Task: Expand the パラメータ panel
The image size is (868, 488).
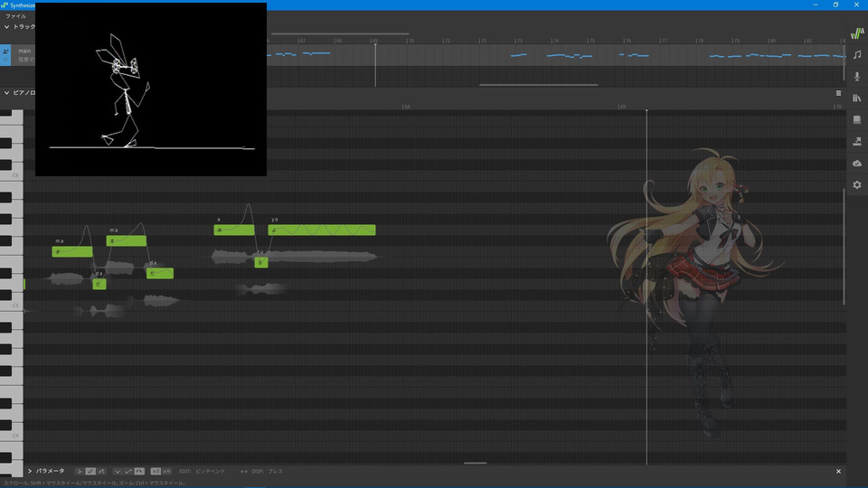Action: (30, 472)
